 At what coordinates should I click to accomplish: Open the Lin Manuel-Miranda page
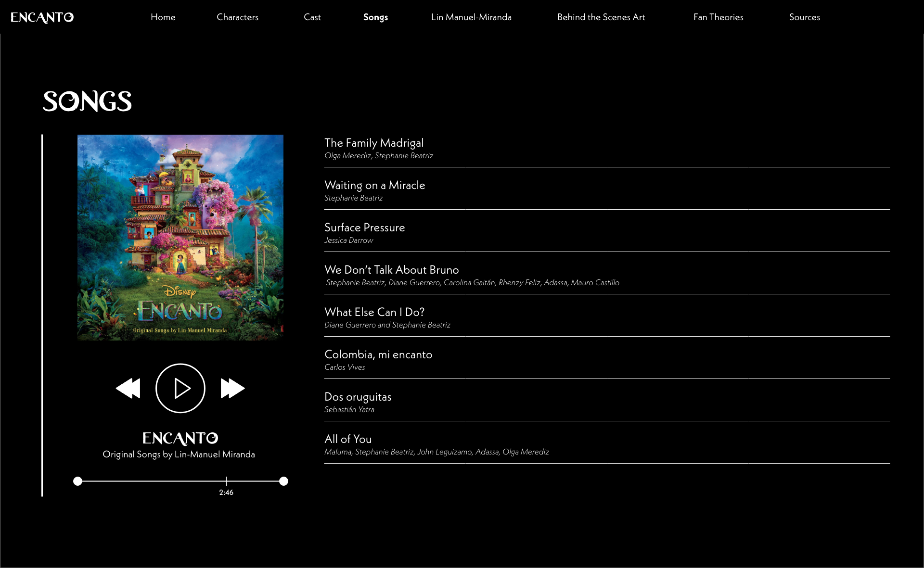click(471, 17)
